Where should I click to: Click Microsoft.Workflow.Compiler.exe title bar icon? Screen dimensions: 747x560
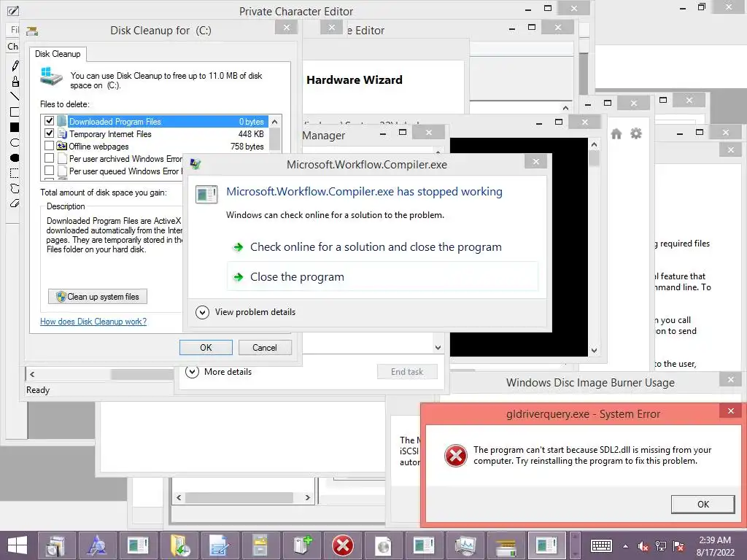pyautogui.click(x=196, y=164)
